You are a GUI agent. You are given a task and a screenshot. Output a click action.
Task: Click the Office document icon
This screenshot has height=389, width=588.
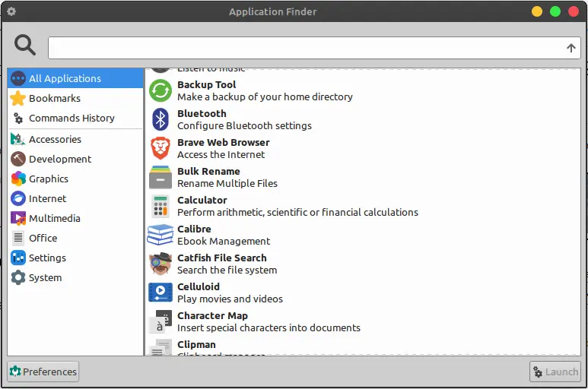[18, 238]
